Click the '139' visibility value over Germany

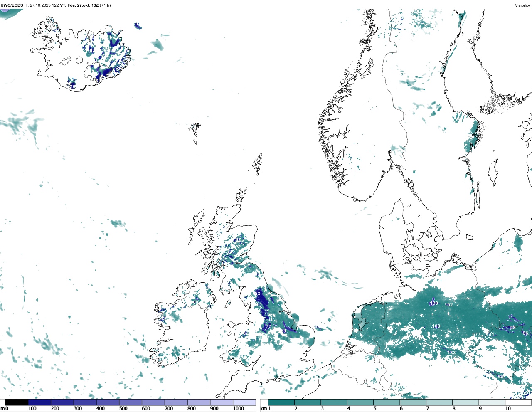(434, 303)
